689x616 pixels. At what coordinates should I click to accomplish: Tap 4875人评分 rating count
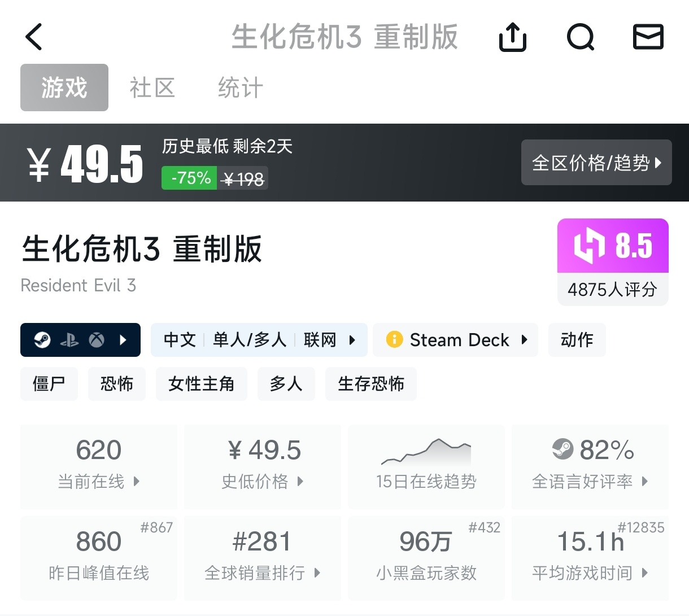click(613, 290)
